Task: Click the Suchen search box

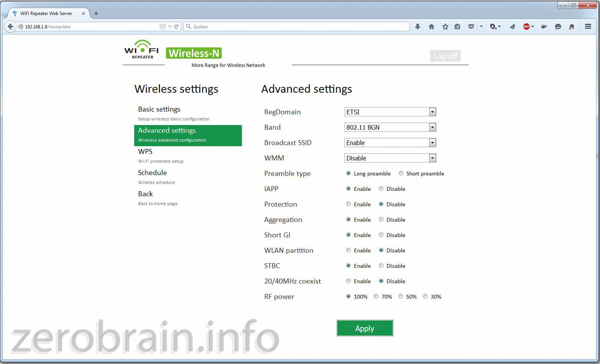Action: click(x=297, y=27)
